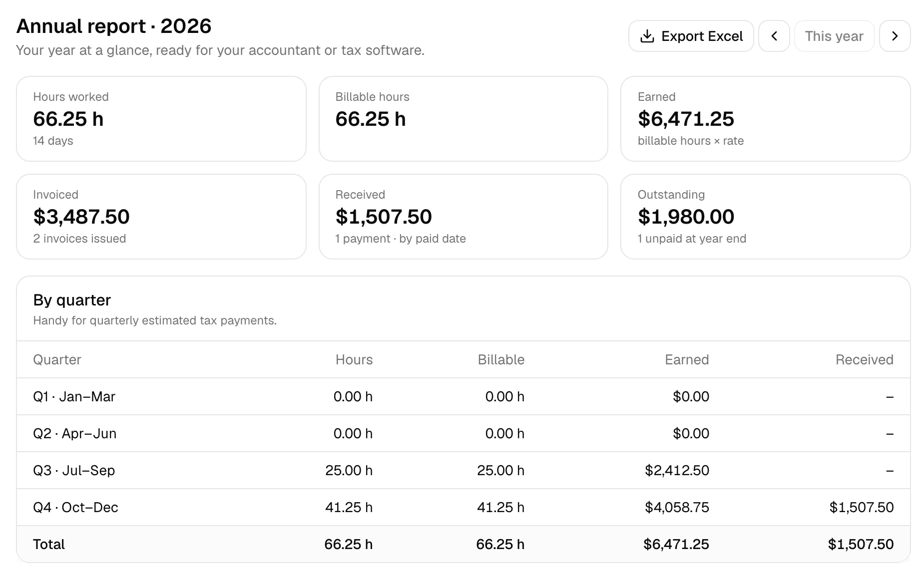Viewport: 924px width, 574px height.
Task: Click the Received column header
Action: [x=865, y=359]
